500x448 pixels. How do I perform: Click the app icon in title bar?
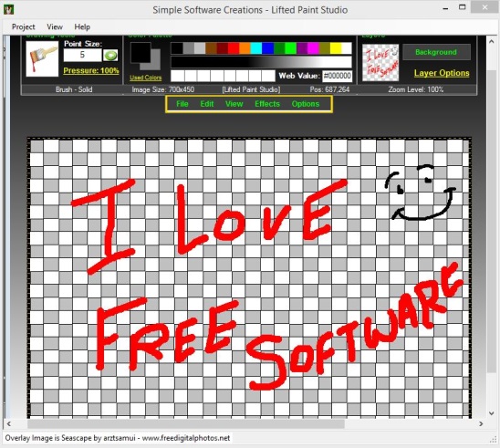tap(8, 9)
